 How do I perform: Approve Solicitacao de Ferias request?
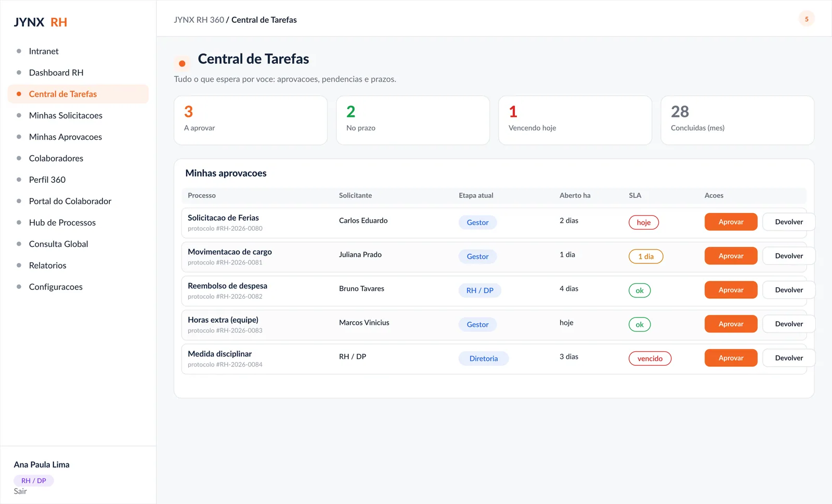(731, 222)
